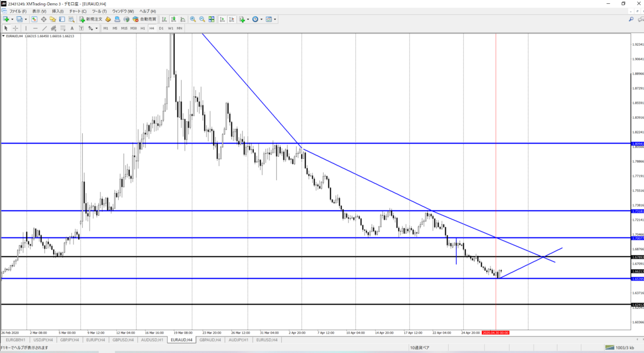Image resolution: width=644 pixels, height=353 pixels.
Task: Select the cursor tool
Action: click(x=6, y=28)
